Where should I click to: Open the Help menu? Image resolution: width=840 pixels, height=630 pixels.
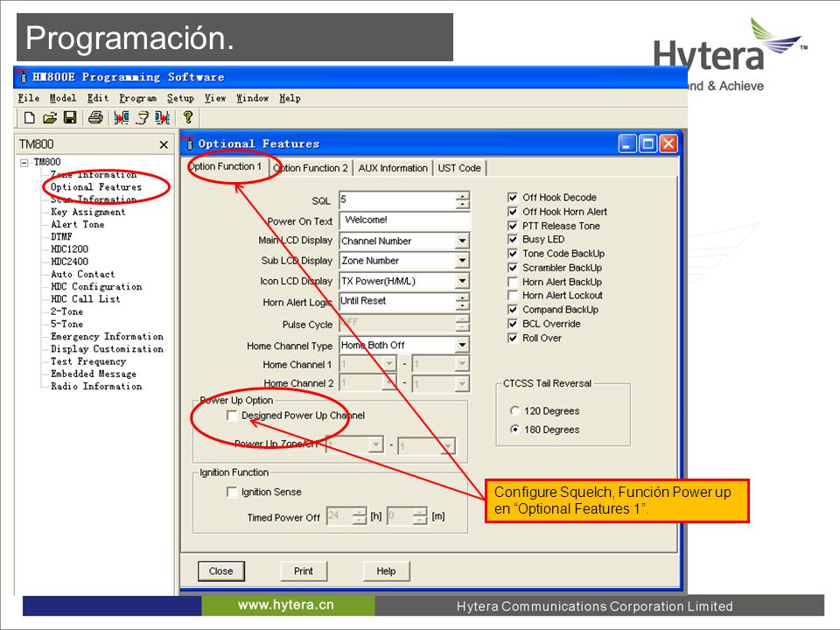(x=290, y=98)
